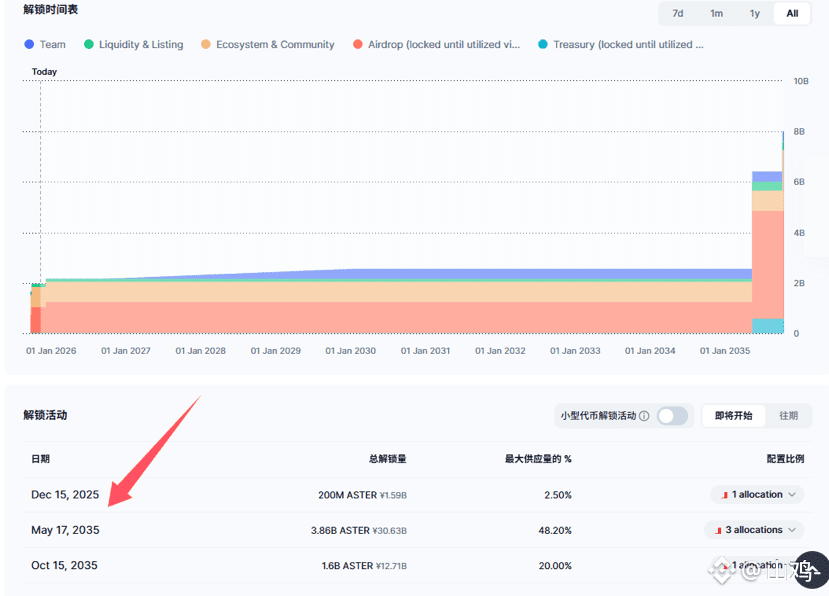Viewport: 829px width, 596px height.
Task: Click the 01 Jan 2030 axis label
Action: pos(350,351)
